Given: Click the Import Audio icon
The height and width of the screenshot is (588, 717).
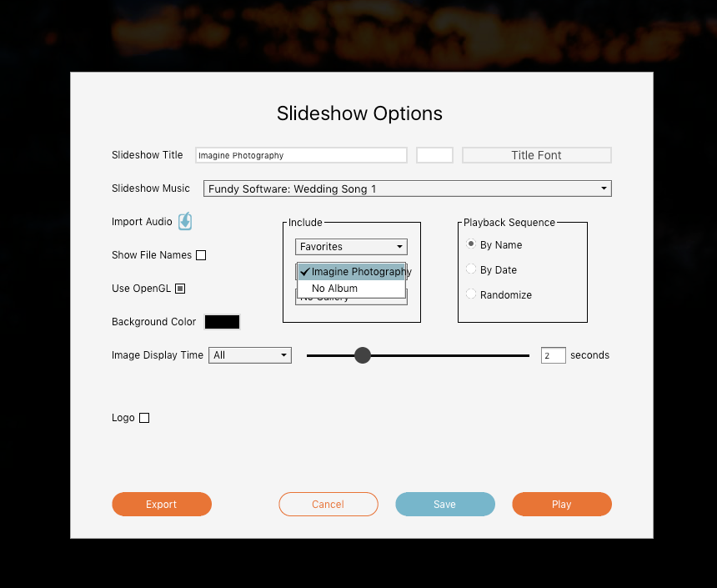Looking at the screenshot, I should (185, 222).
